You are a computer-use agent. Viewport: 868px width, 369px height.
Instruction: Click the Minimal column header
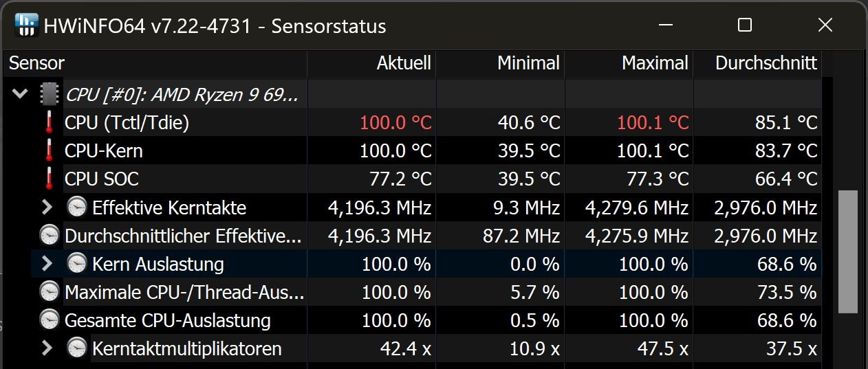click(528, 63)
